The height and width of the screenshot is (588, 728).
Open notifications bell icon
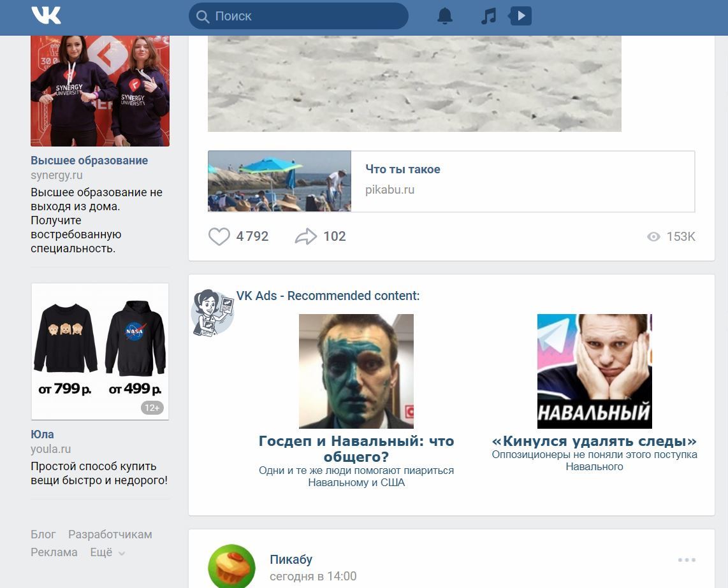coord(444,16)
